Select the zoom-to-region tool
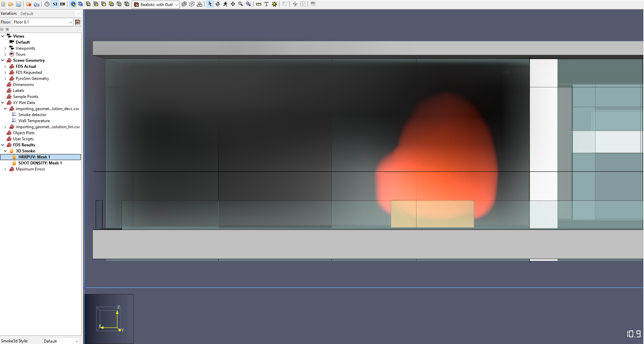Screen dimensions: 644x344 (248, 4)
